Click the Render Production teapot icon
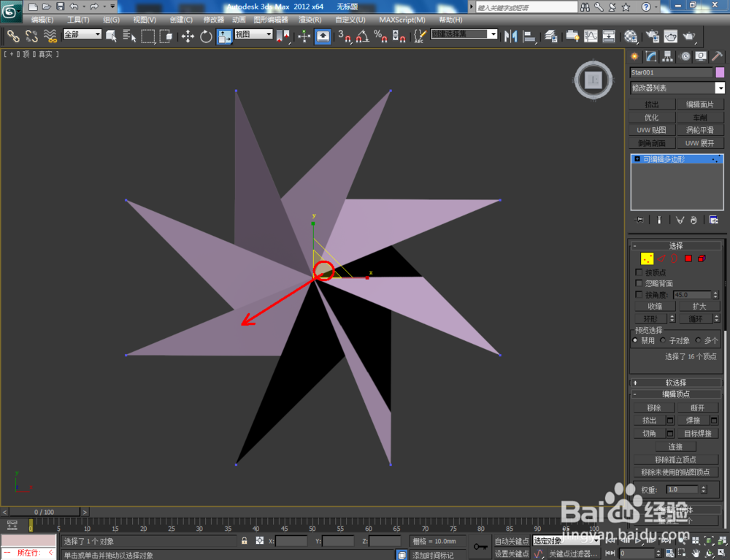 689,36
